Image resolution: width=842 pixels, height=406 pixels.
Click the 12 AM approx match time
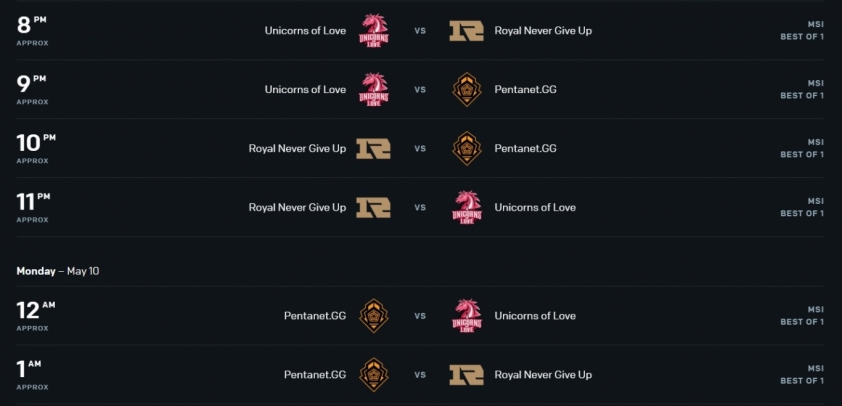35,316
